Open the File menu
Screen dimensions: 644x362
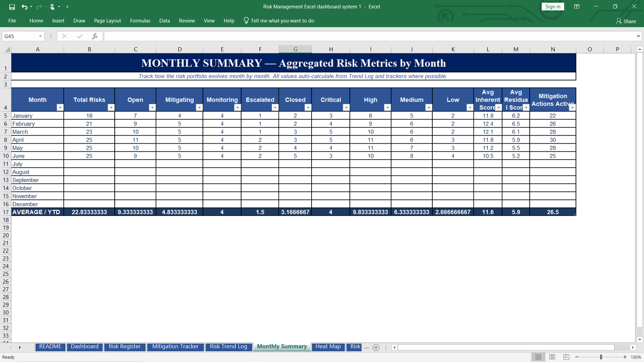coord(12,21)
